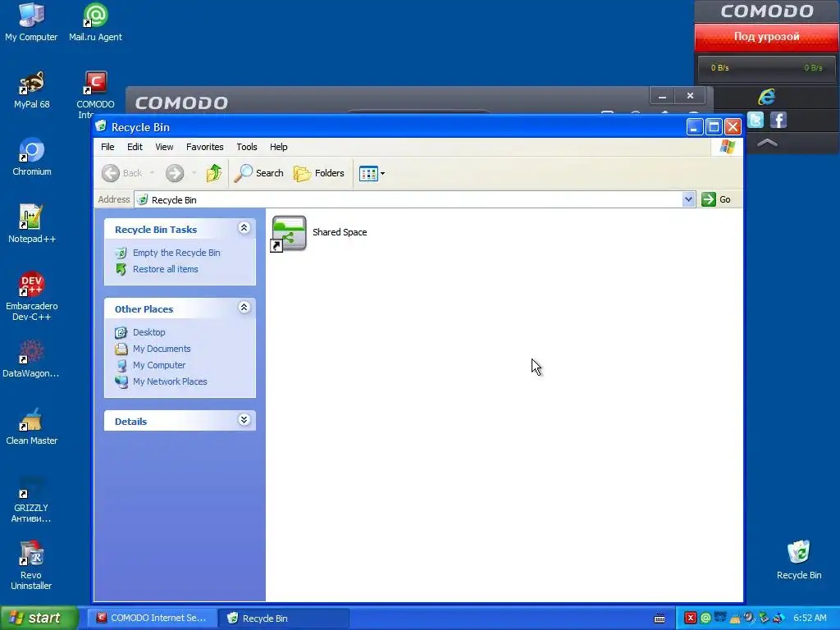Open the Back history dropdown arrow
Viewport: 840px width, 630px height.
coord(152,173)
